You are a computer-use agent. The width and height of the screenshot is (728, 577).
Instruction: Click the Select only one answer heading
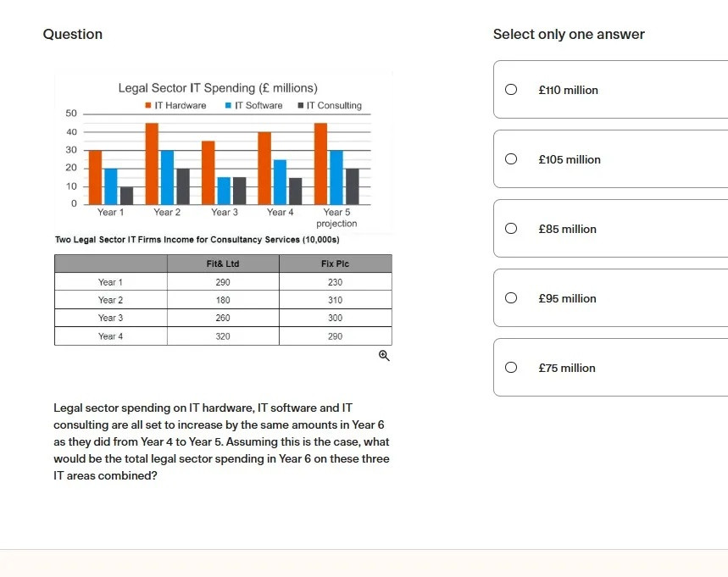click(x=569, y=35)
